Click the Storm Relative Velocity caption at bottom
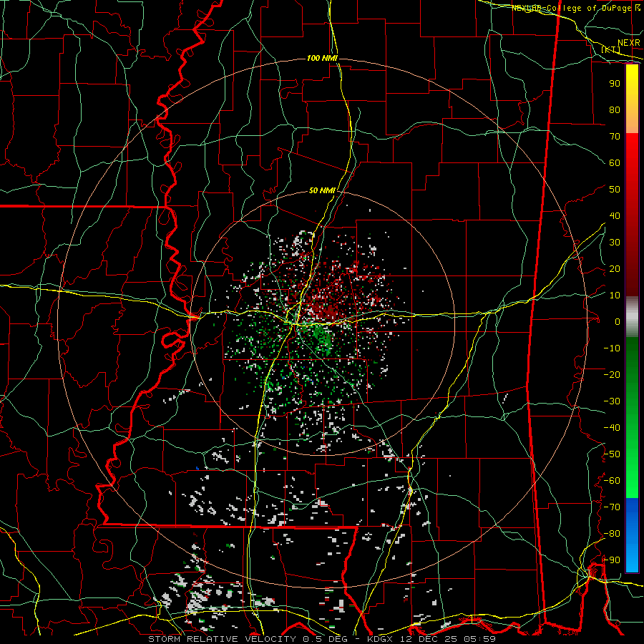The height and width of the screenshot is (644, 644). [x=321, y=639]
